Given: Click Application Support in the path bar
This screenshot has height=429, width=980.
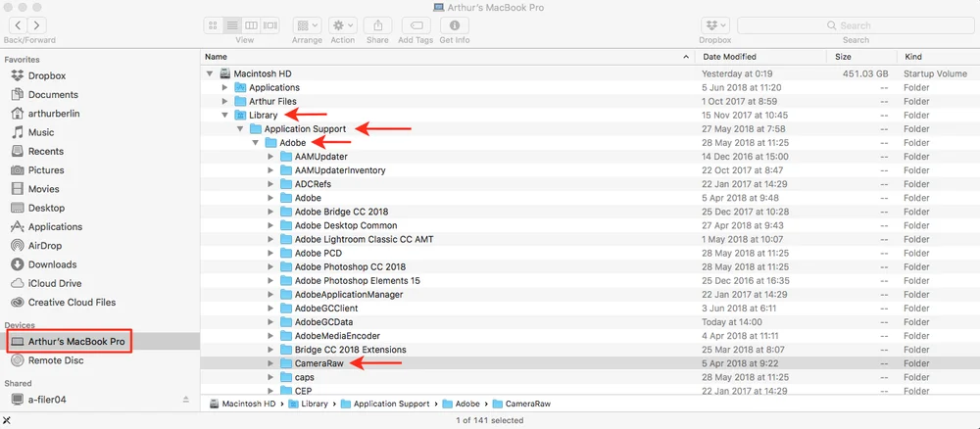Looking at the screenshot, I should pyautogui.click(x=385, y=404).
